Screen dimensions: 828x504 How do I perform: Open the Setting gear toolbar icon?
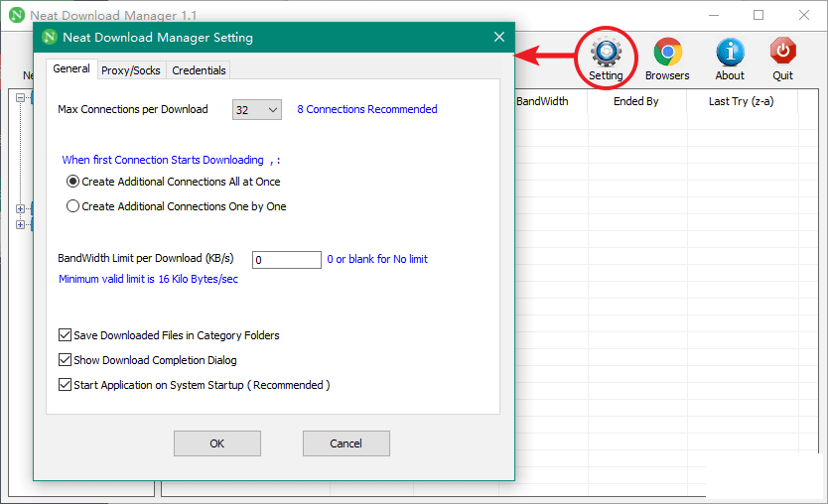point(607,52)
